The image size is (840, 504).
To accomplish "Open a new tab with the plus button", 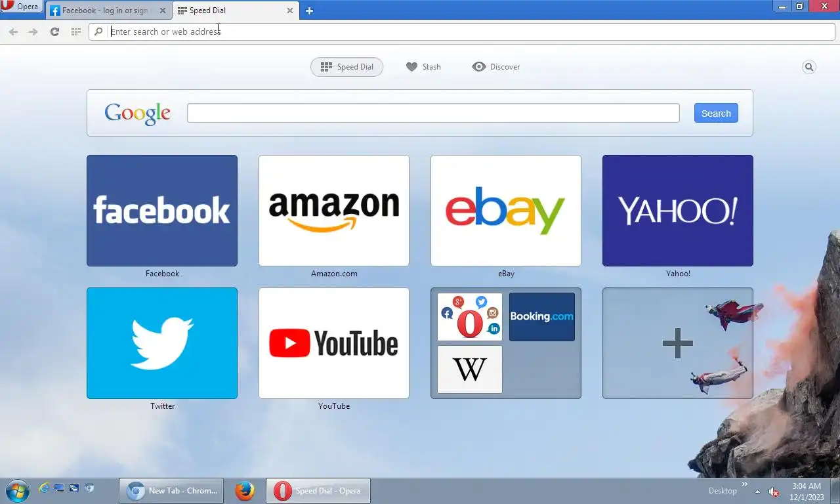I will click(309, 10).
